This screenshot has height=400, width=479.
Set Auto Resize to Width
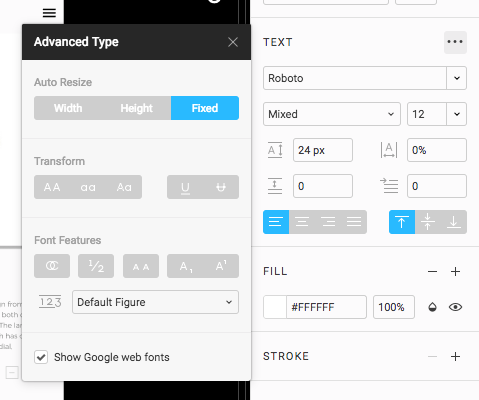click(68, 108)
